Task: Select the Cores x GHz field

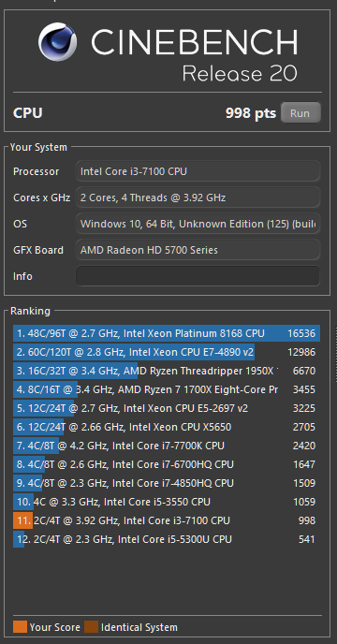Action: coord(198,198)
